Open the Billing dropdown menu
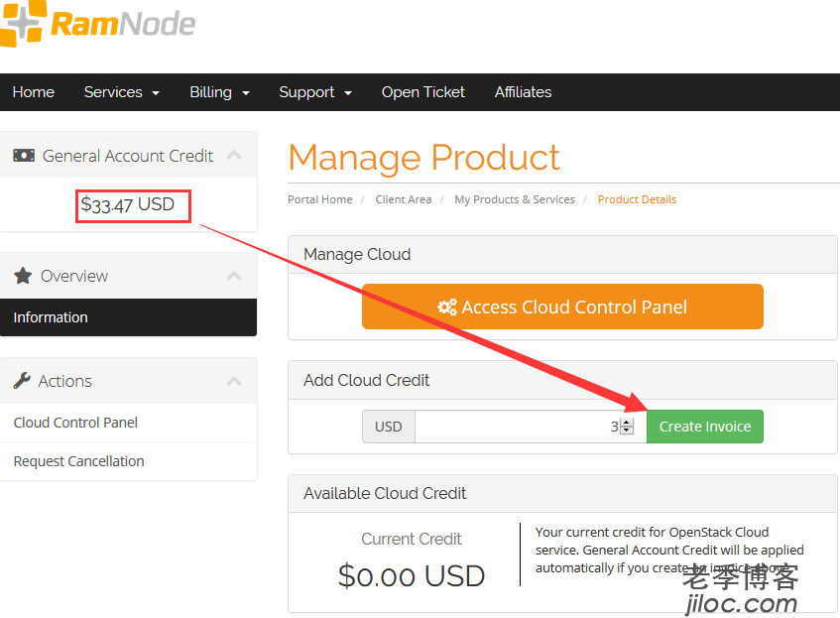Viewport: 840px width, 618px height. point(219,92)
